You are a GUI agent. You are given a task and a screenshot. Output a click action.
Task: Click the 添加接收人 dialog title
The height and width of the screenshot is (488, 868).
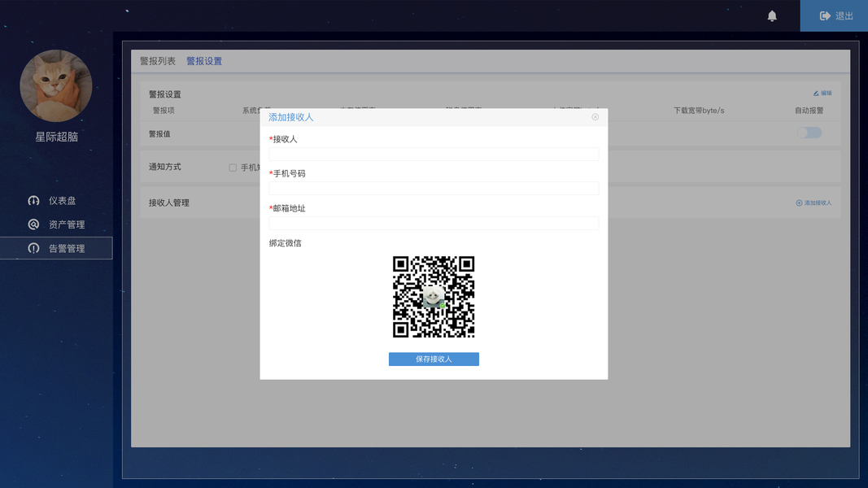coord(290,117)
